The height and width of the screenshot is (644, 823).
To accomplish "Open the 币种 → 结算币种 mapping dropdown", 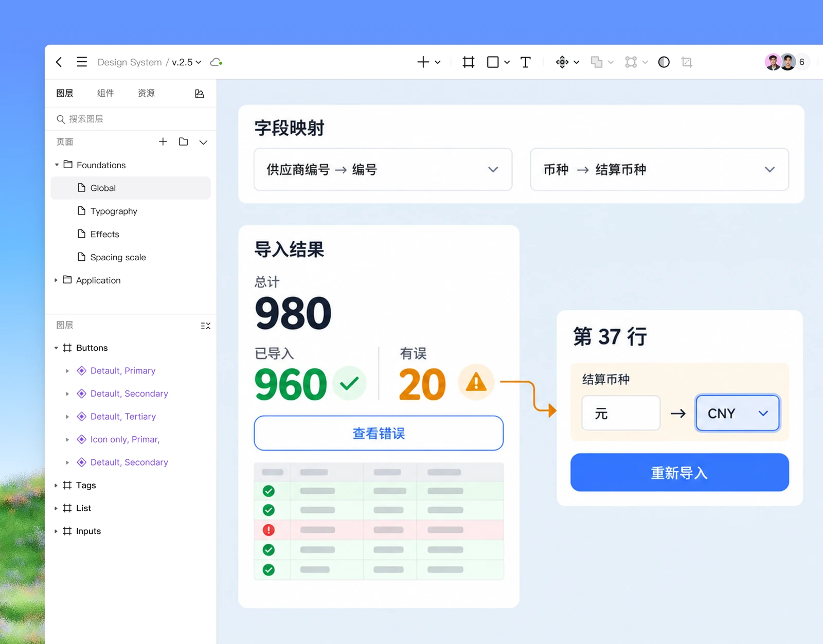I will point(659,169).
